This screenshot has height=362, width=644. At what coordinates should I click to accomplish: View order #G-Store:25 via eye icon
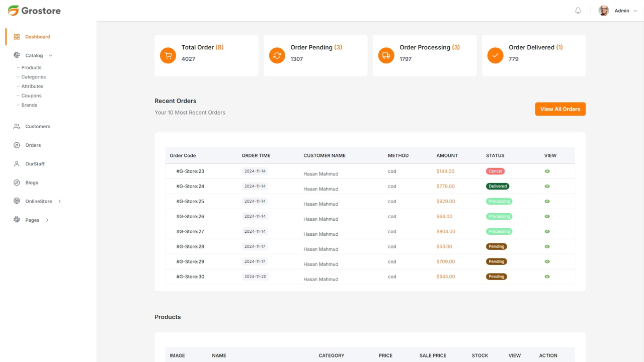tap(547, 202)
